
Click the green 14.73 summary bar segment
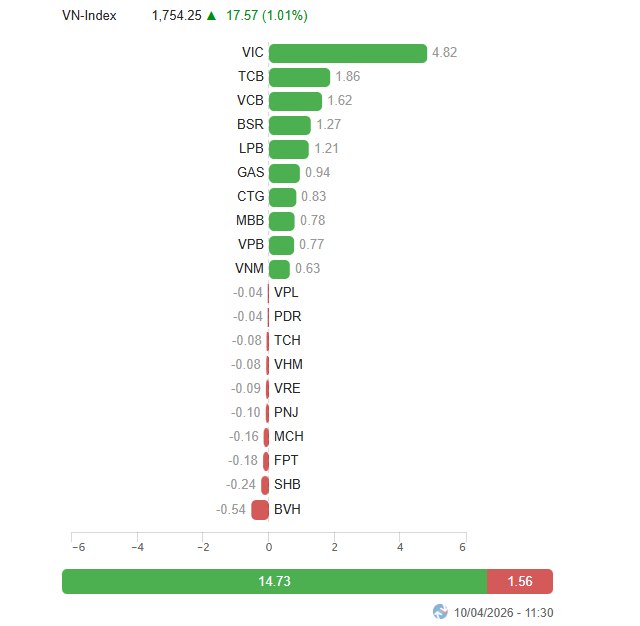click(274, 581)
